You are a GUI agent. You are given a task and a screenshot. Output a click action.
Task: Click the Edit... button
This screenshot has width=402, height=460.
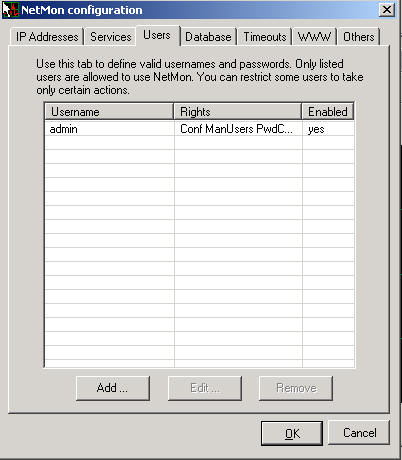[x=205, y=388]
